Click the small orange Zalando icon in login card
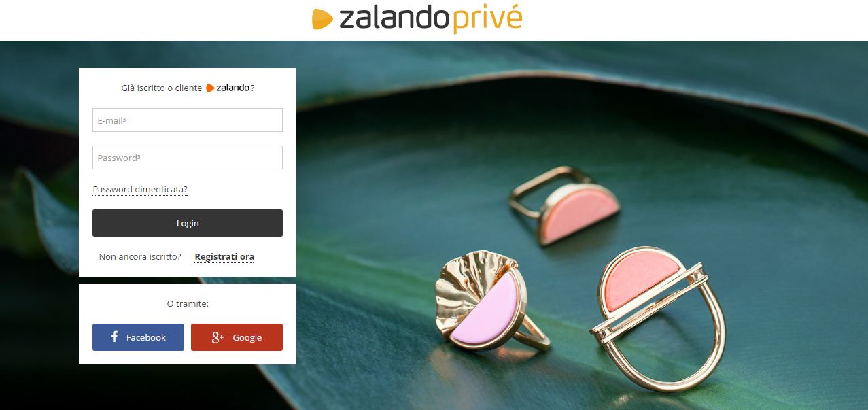The height and width of the screenshot is (410, 868). (x=210, y=88)
